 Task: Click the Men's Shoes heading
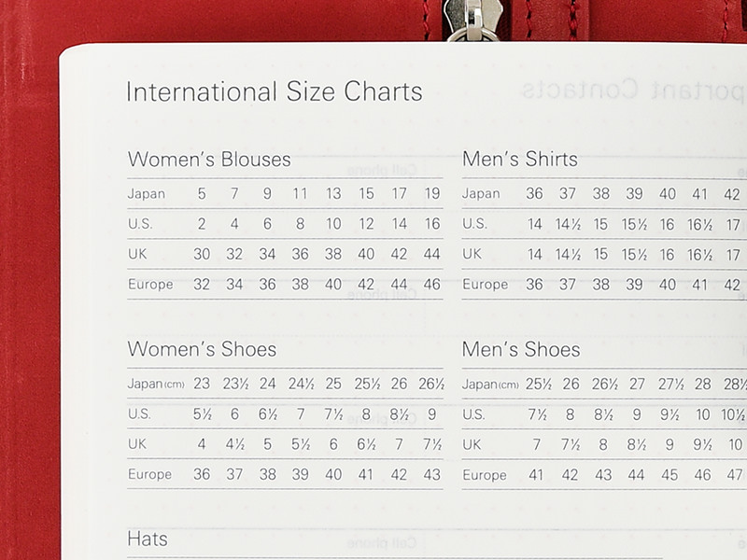click(521, 350)
